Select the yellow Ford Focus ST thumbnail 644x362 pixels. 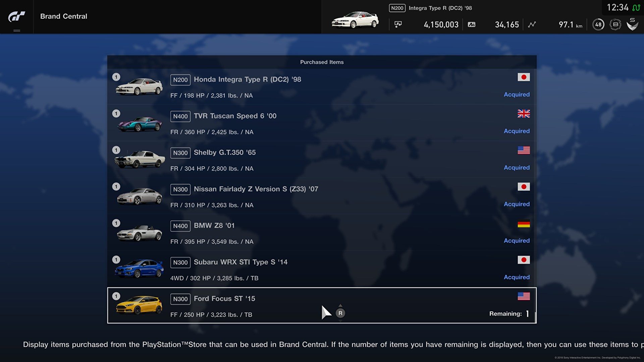pos(139,305)
